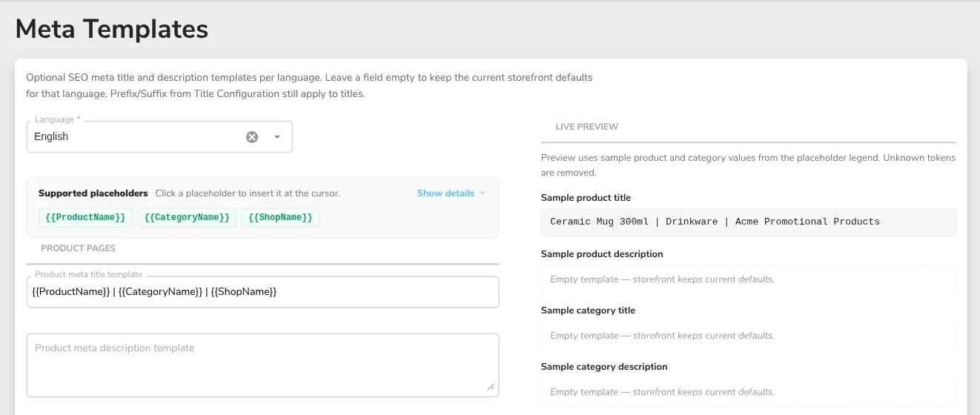Switch to the LIVE PREVIEW tab
The height and width of the screenshot is (415, 980).
[587, 127]
